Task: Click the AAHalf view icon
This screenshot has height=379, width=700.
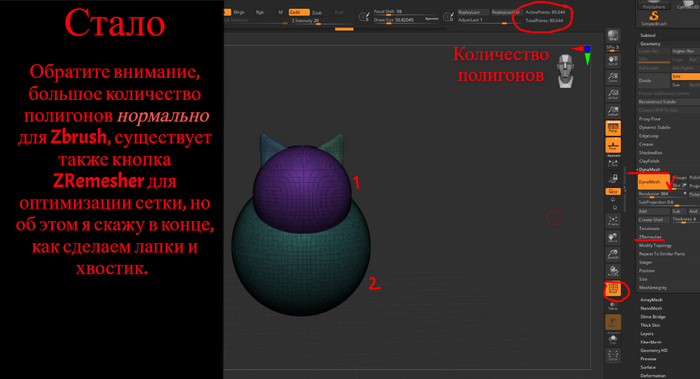Action: click(x=613, y=111)
